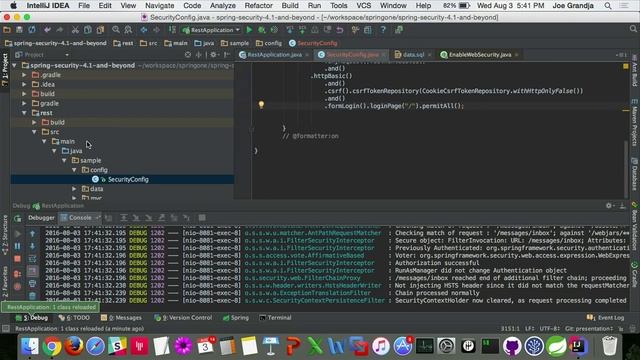This screenshot has width=640, height=360.
Task: Save All using the floppy disk icon
Action: coord(19,30)
